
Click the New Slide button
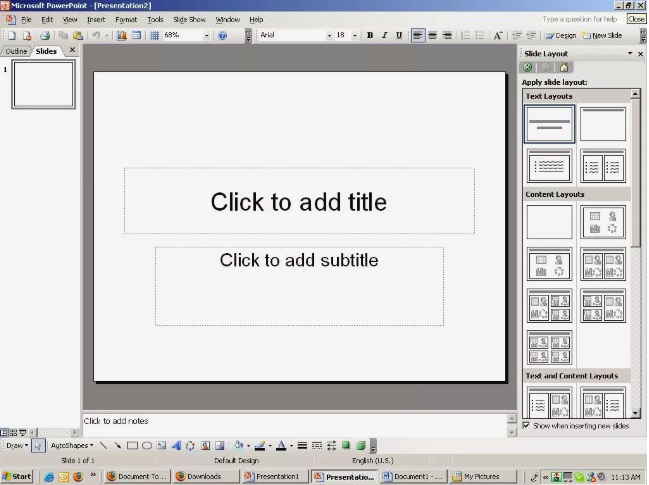[602, 35]
